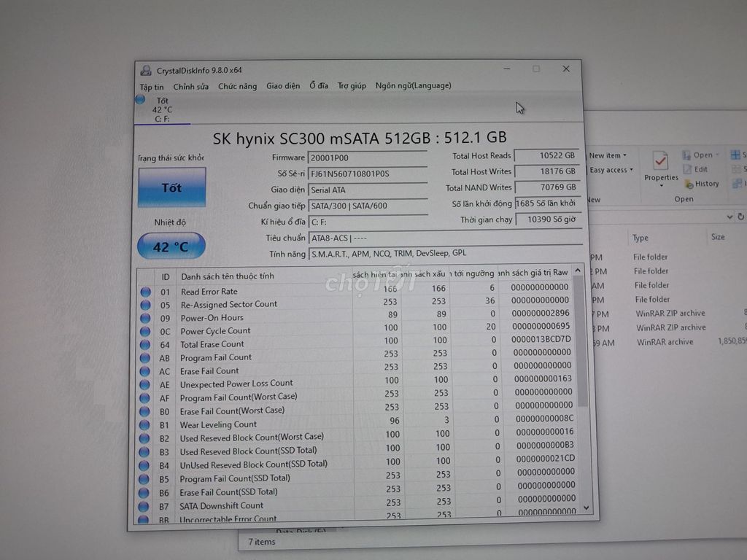
Task: Click the giá trị Raw column header
Action: [533, 273]
